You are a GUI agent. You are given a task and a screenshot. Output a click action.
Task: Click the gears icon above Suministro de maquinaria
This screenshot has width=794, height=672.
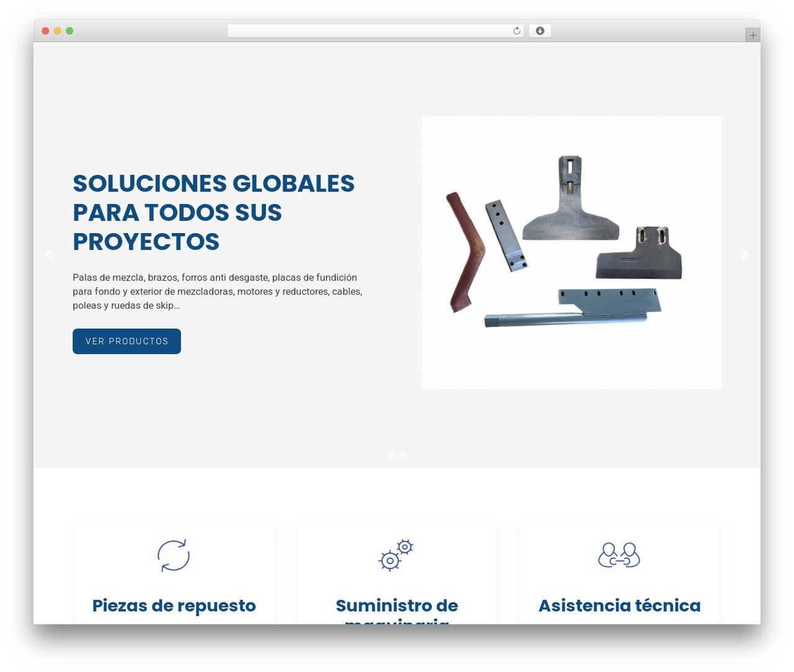(396, 555)
